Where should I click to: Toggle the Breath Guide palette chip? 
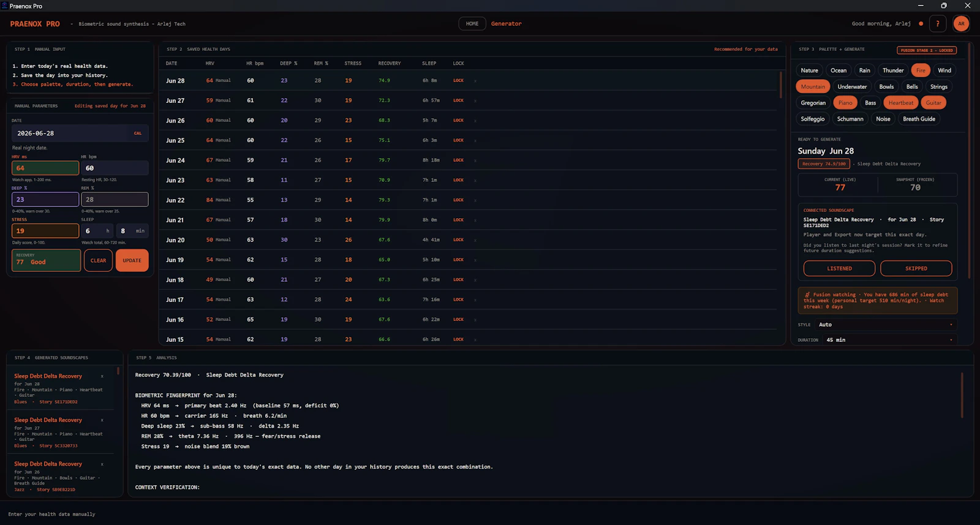919,119
